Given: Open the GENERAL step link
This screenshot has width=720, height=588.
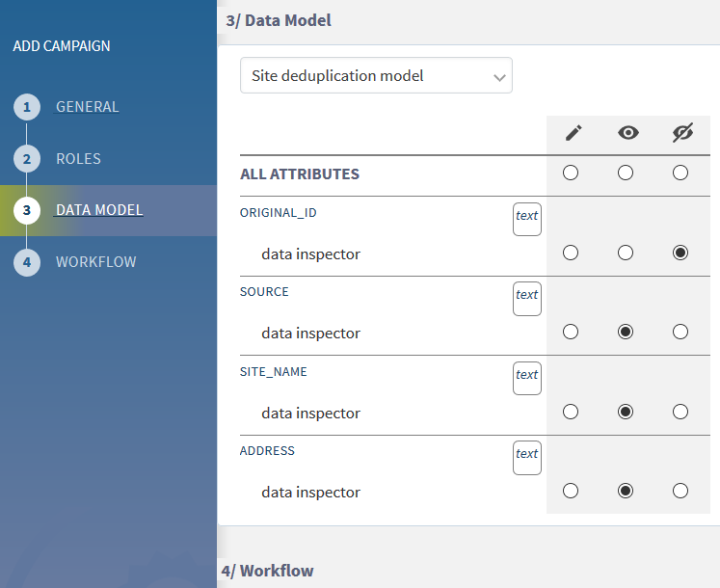Looking at the screenshot, I should [x=87, y=107].
